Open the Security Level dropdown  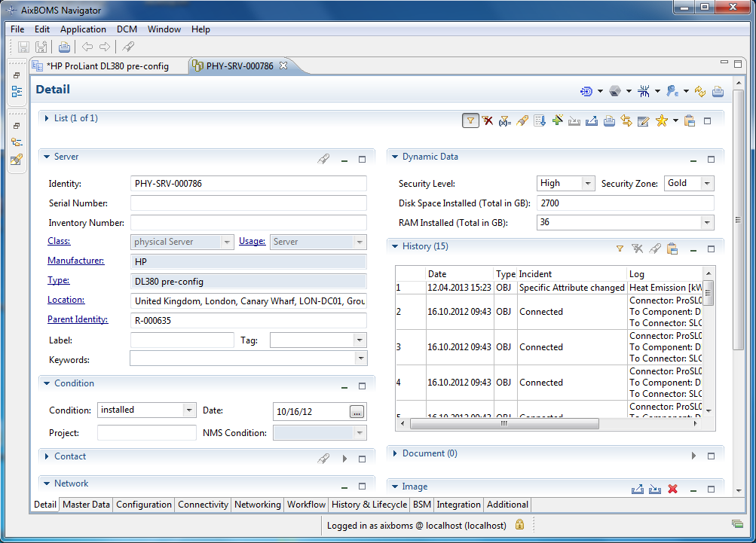coord(588,183)
